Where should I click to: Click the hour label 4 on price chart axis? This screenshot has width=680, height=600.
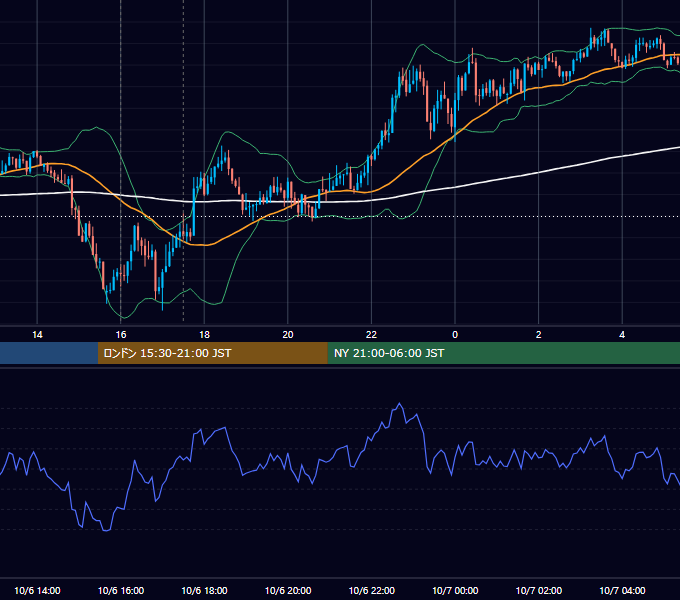tap(622, 335)
